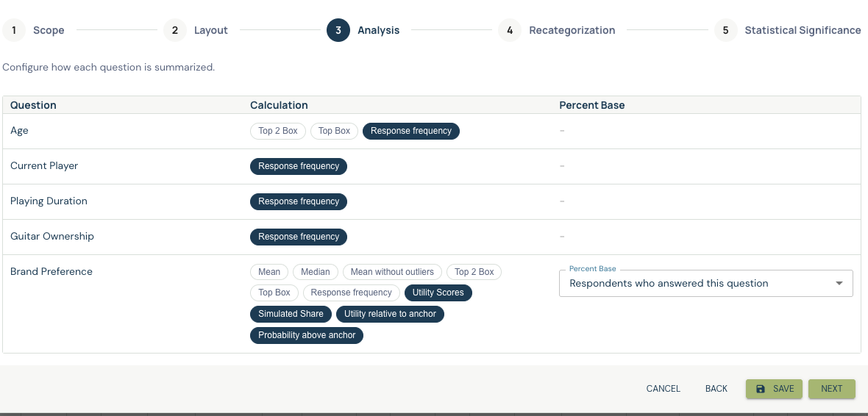Open the Percent Base dropdown
The width and height of the screenshot is (868, 416).
pyautogui.click(x=706, y=283)
